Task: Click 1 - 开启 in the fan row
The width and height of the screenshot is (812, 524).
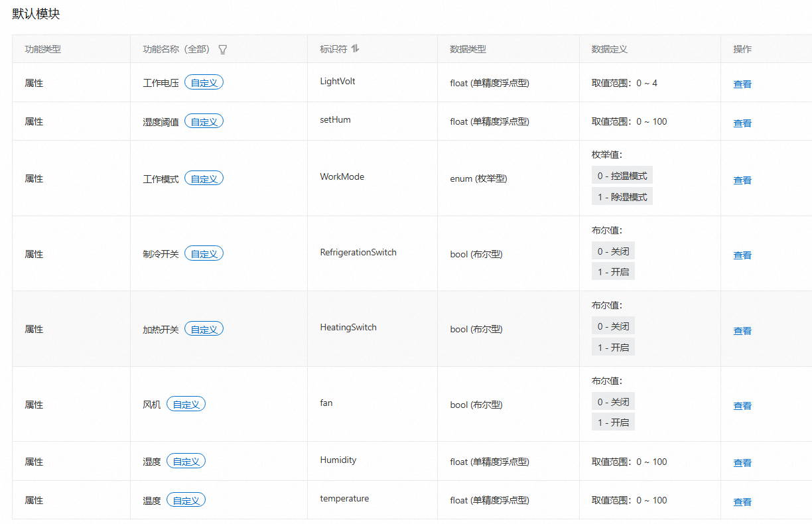Action: (x=613, y=422)
